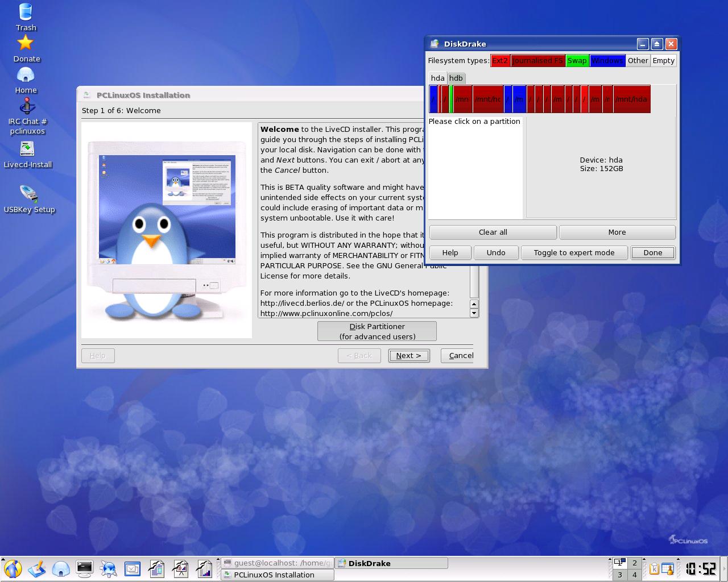Open Disk Partitioner for advanced users
This screenshot has height=582, width=728.
377,331
